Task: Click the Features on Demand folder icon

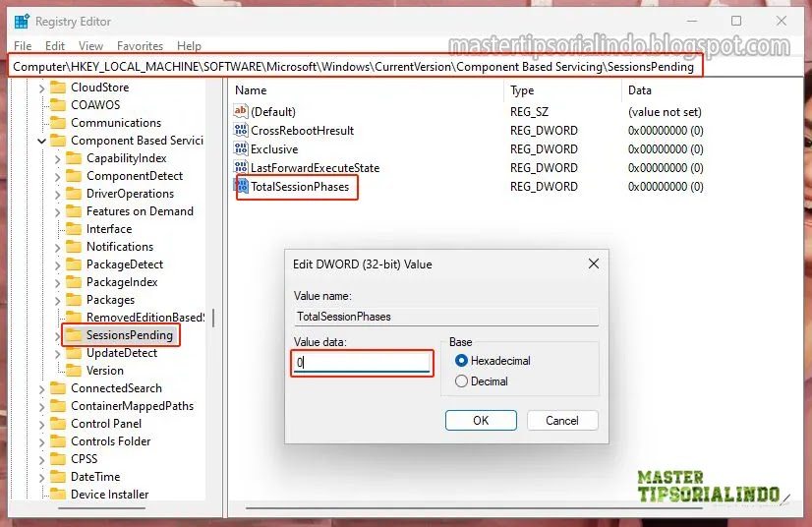Action: (x=74, y=211)
